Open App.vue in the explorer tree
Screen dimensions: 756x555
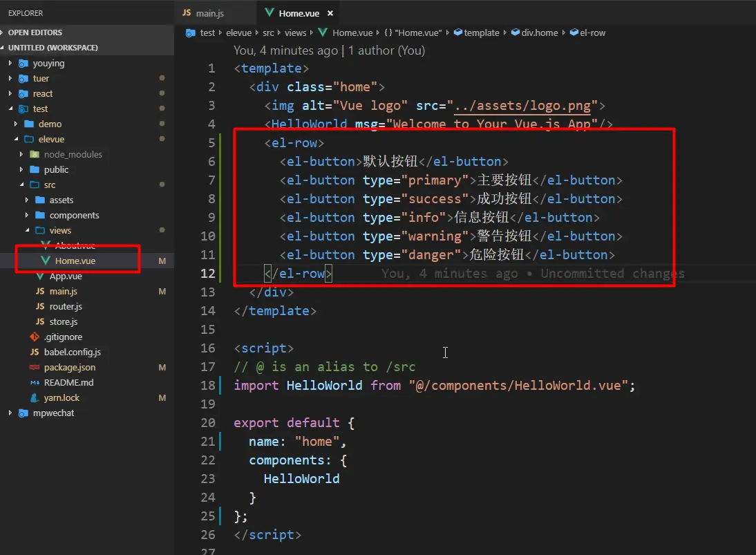[x=66, y=276]
